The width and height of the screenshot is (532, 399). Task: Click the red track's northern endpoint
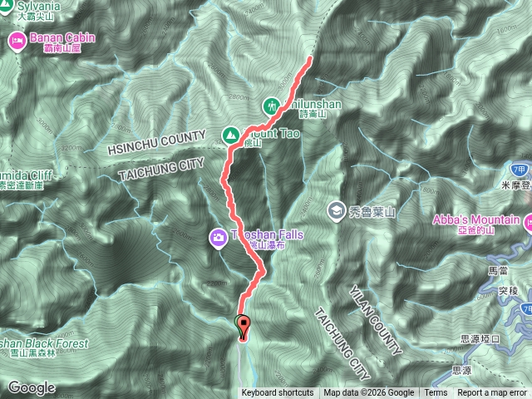coord(309,59)
